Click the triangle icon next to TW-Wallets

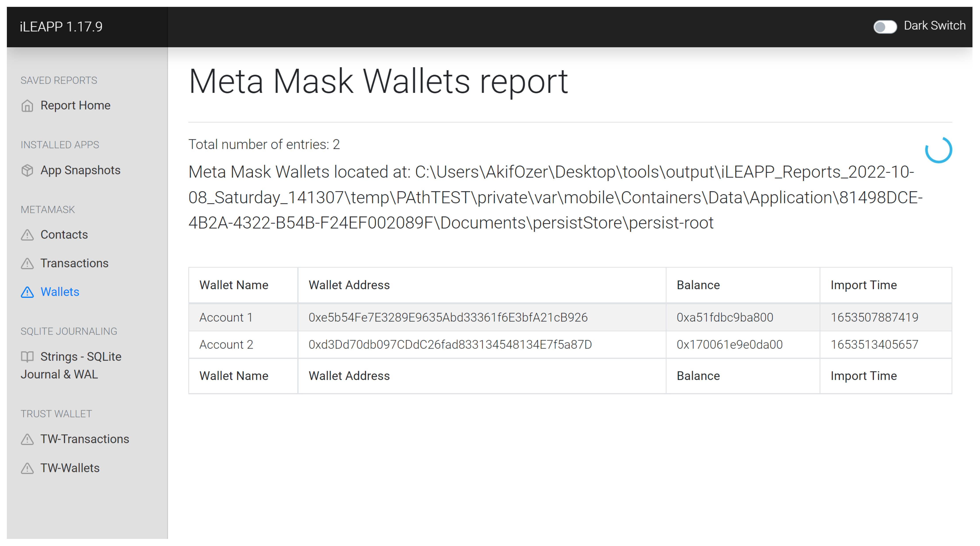tap(27, 468)
